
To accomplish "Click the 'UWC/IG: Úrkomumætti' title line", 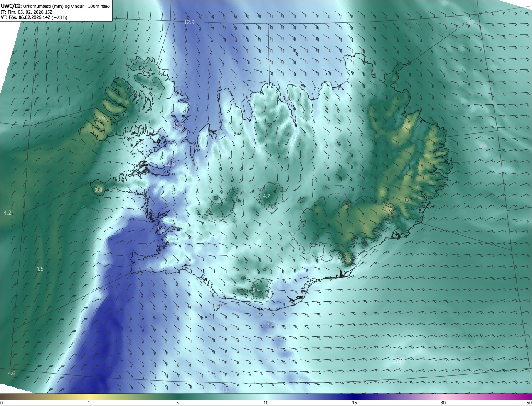I will click(55, 6).
